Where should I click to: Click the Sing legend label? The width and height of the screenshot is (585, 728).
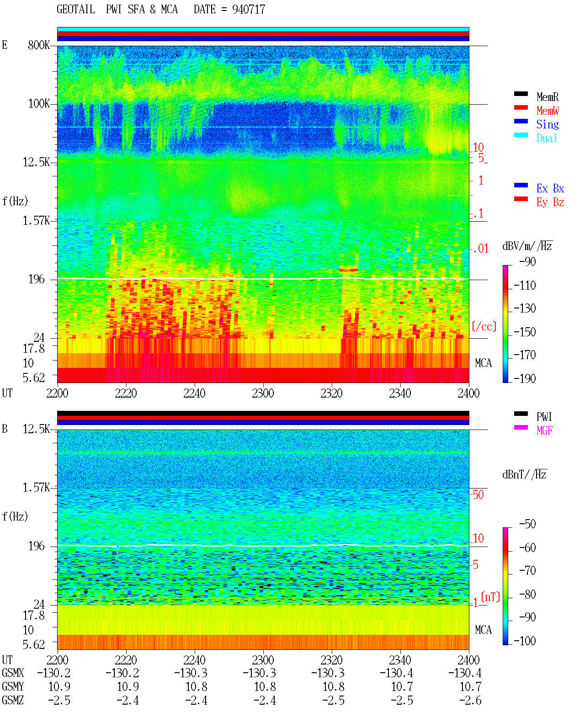(x=548, y=124)
